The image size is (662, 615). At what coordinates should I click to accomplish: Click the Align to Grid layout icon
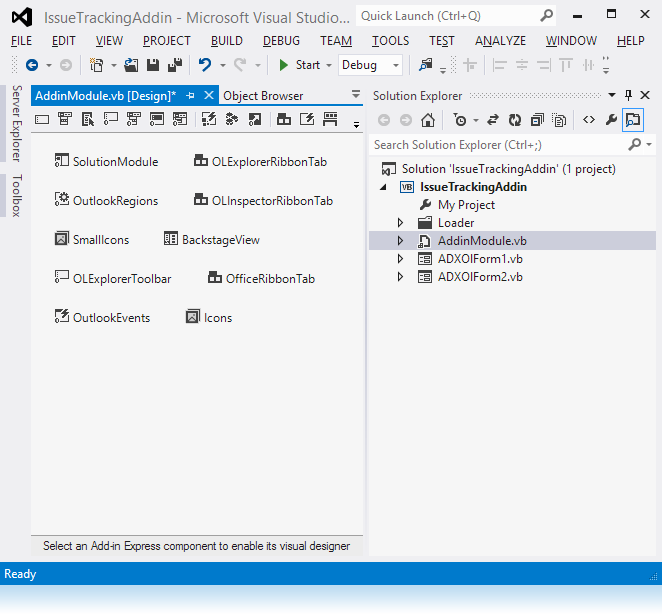coord(469,65)
